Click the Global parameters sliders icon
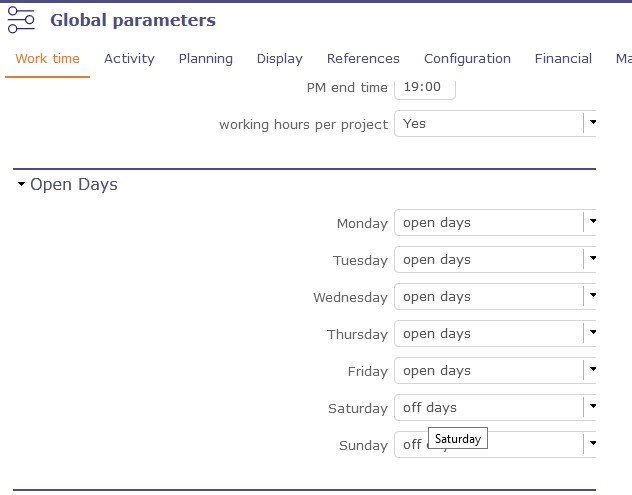Image resolution: width=632 pixels, height=495 pixels. 21,20
